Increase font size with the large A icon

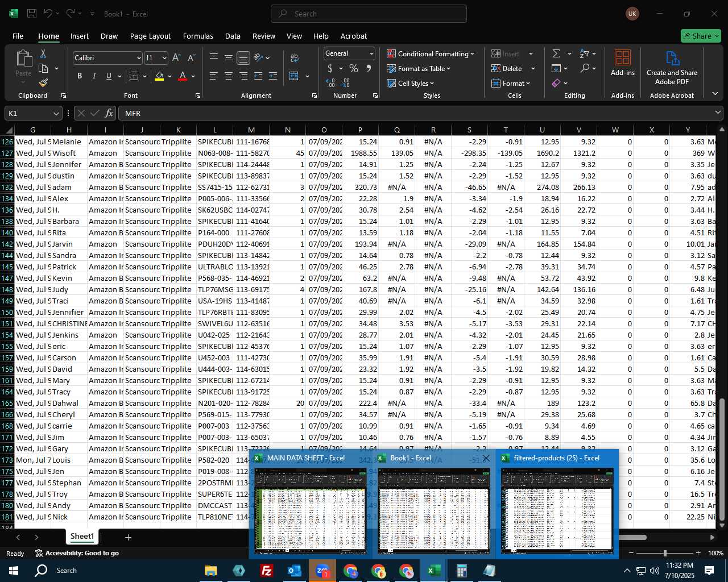point(176,58)
